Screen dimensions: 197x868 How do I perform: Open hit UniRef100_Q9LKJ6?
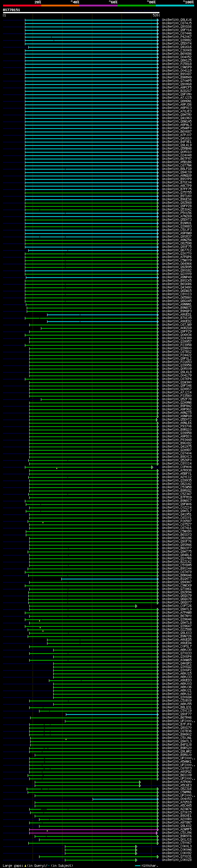(x=177, y=20)
